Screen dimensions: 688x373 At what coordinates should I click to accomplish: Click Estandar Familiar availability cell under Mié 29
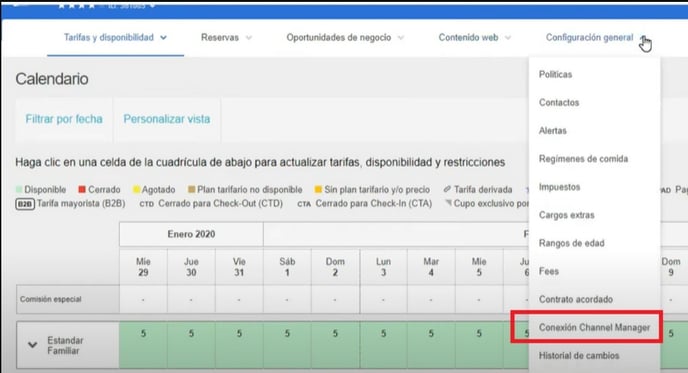143,345
